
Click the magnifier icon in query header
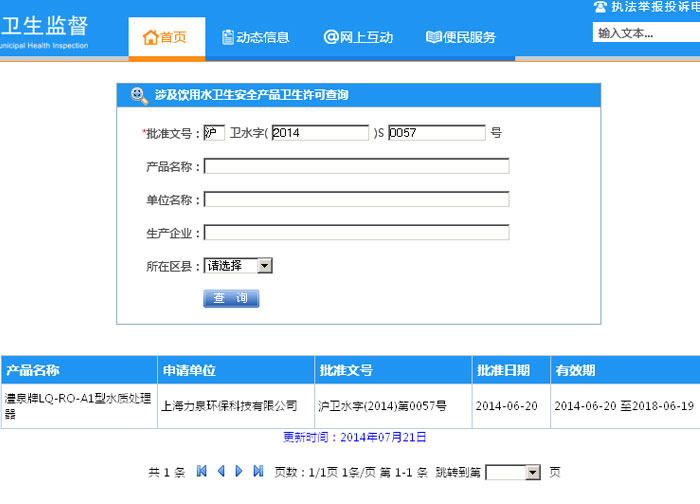pyautogui.click(x=138, y=95)
